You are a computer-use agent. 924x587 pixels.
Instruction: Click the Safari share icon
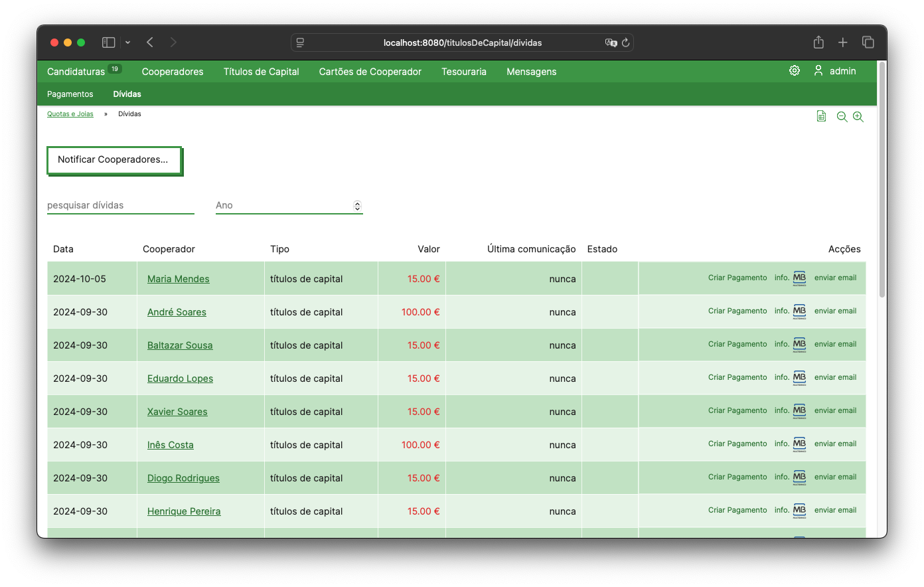coord(818,42)
